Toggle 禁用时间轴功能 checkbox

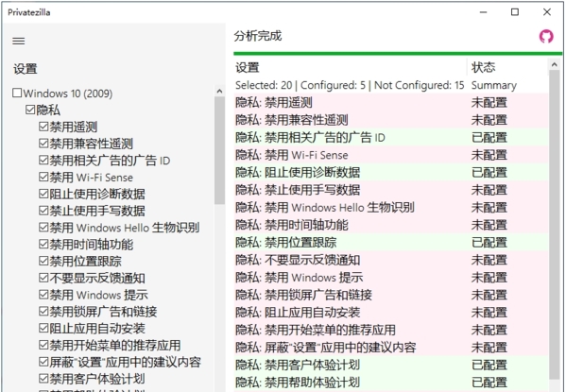coord(43,245)
